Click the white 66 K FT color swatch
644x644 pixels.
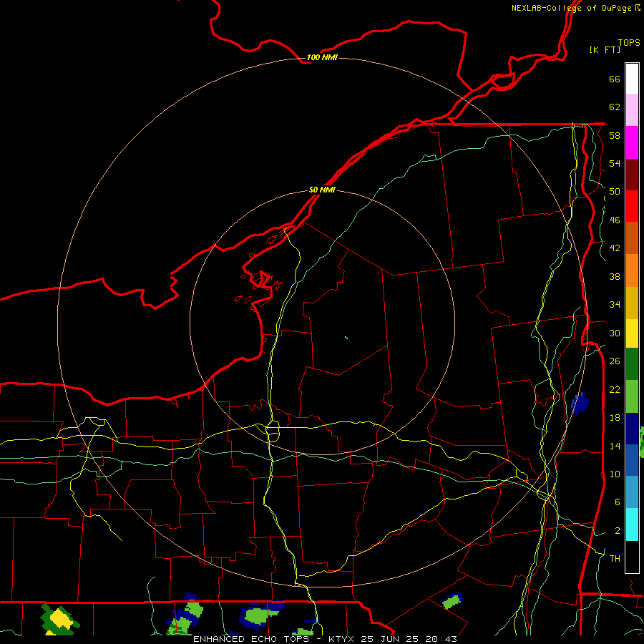coord(632,79)
